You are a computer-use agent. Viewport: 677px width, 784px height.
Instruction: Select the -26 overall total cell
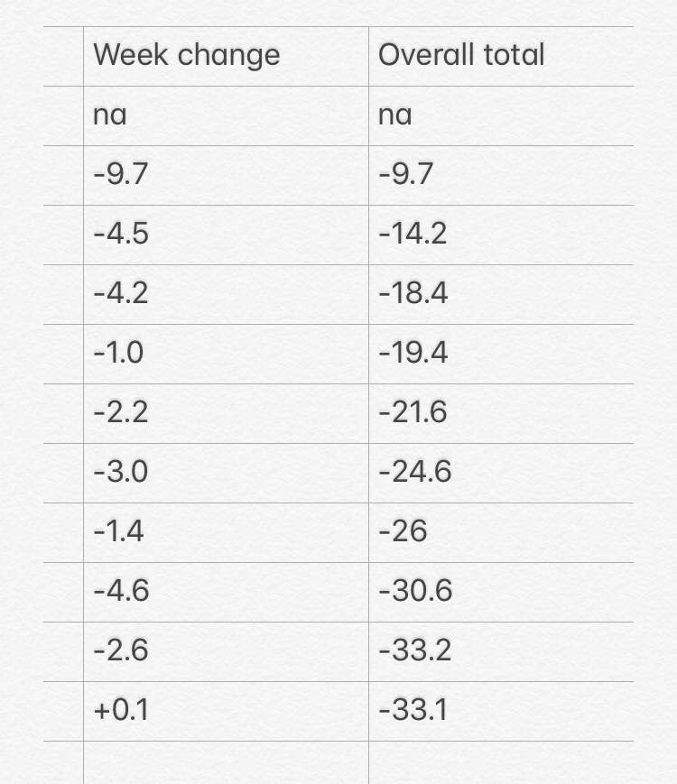[x=501, y=532]
